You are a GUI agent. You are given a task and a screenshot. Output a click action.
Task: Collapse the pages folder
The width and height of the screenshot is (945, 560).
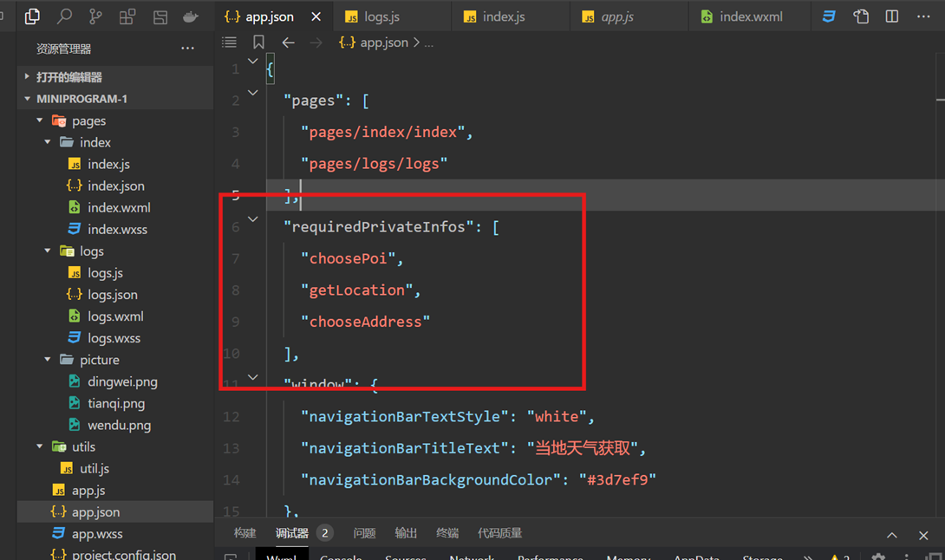tap(40, 120)
